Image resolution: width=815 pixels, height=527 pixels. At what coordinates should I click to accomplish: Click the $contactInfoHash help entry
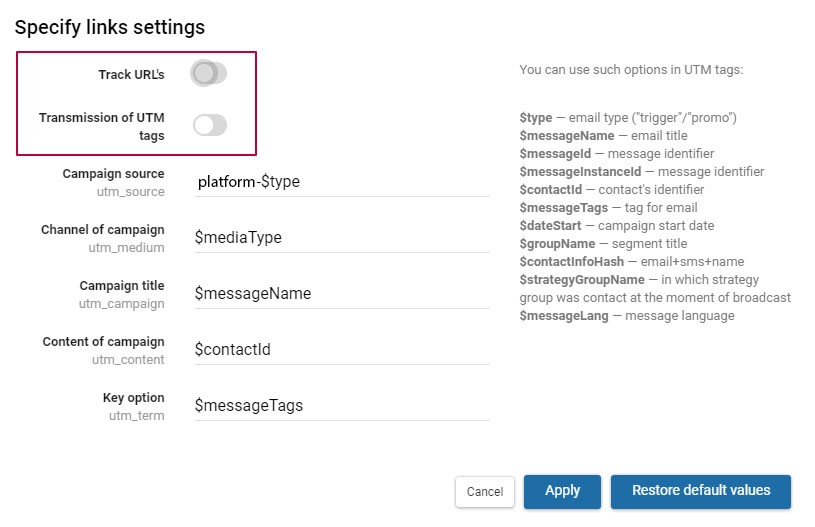pyautogui.click(x=632, y=262)
